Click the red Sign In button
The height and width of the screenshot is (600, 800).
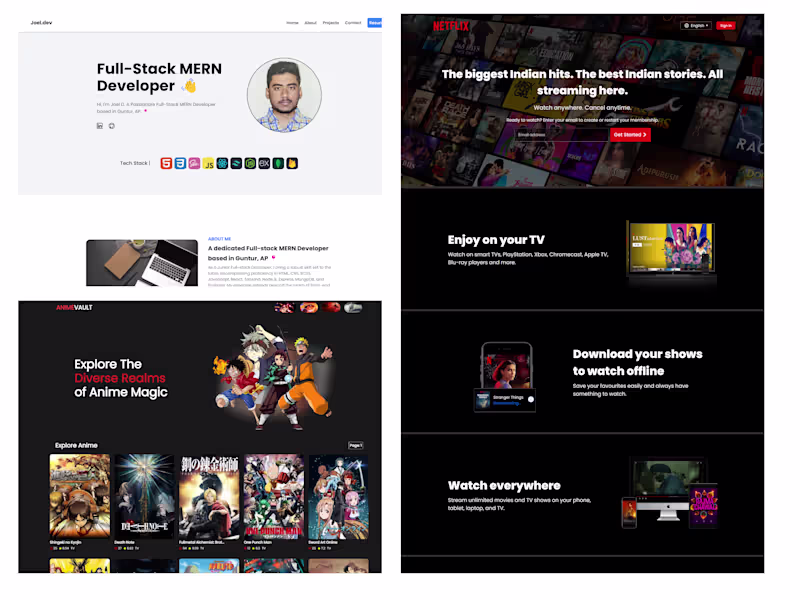726,26
